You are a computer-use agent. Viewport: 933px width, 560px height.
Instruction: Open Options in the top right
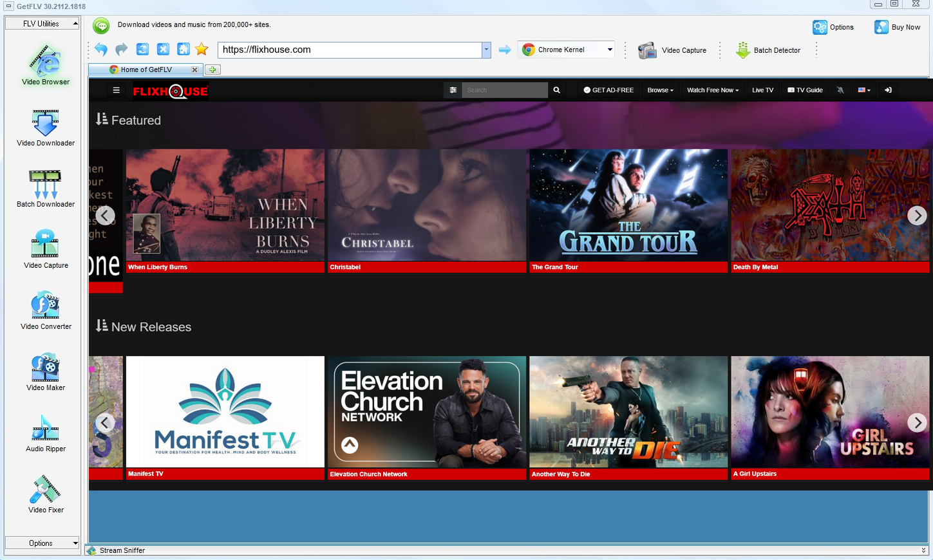(x=833, y=27)
